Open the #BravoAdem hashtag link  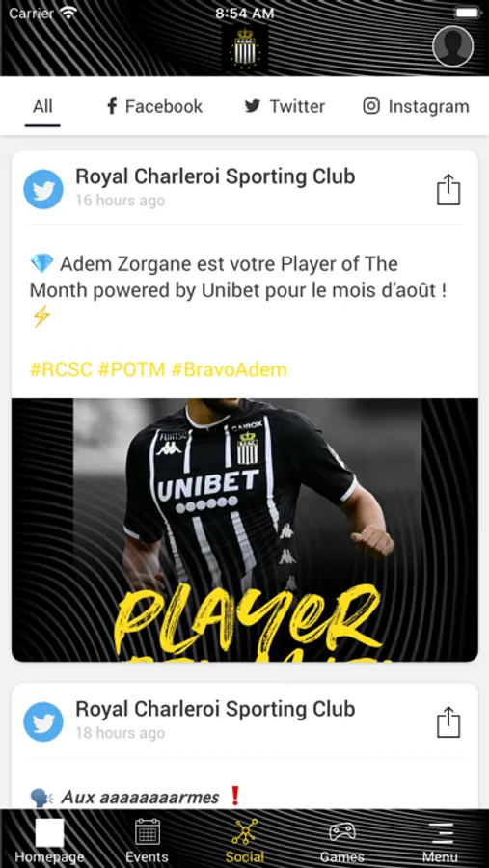(230, 369)
